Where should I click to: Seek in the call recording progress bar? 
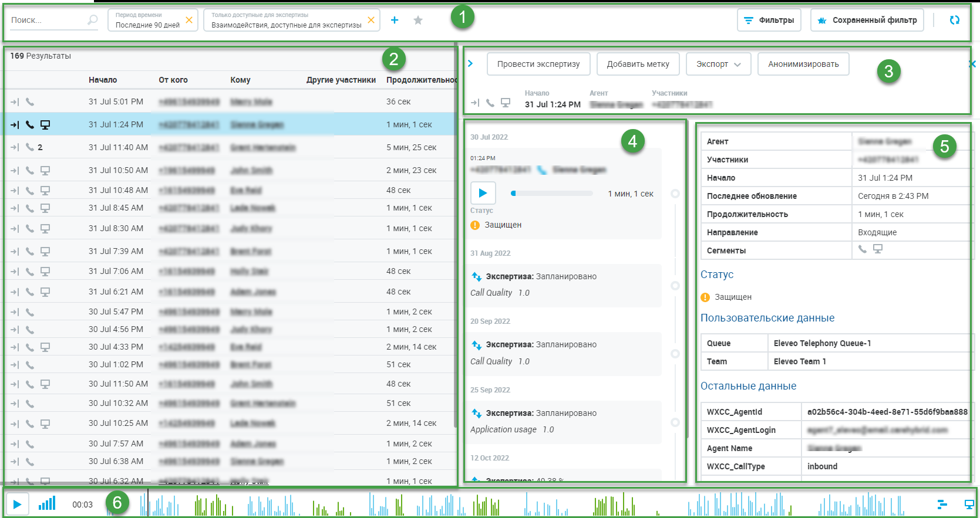tap(552, 193)
